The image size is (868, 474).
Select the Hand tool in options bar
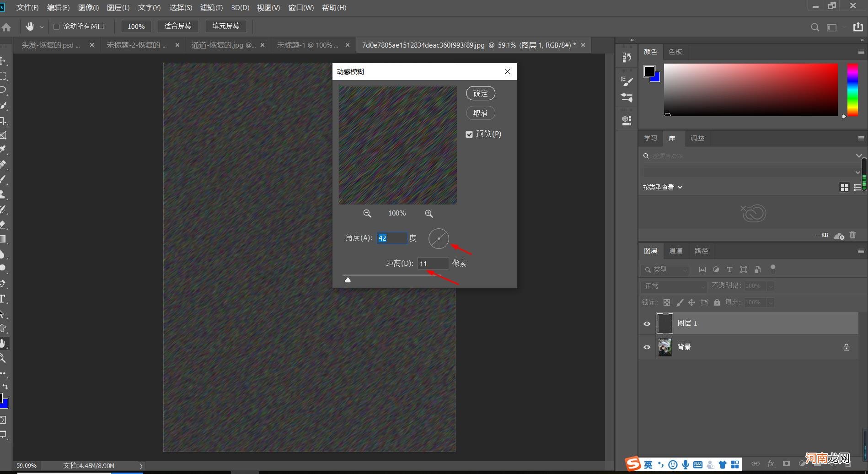30,27
